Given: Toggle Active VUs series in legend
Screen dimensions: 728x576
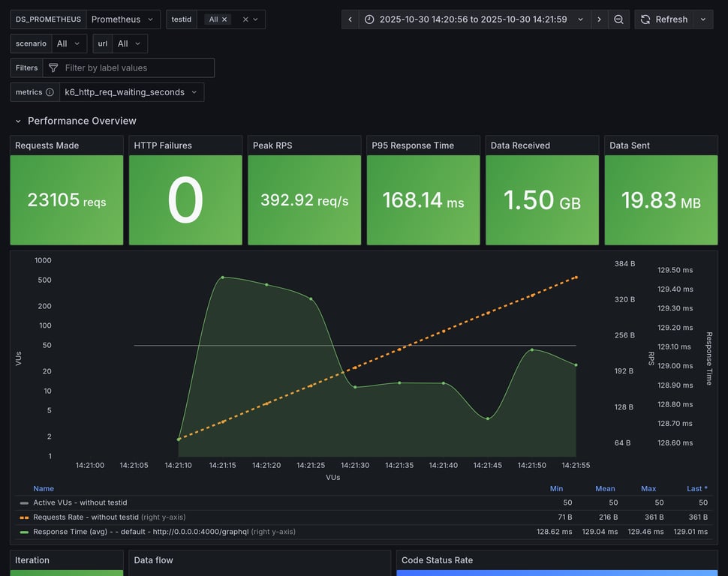Looking at the screenshot, I should pos(80,502).
